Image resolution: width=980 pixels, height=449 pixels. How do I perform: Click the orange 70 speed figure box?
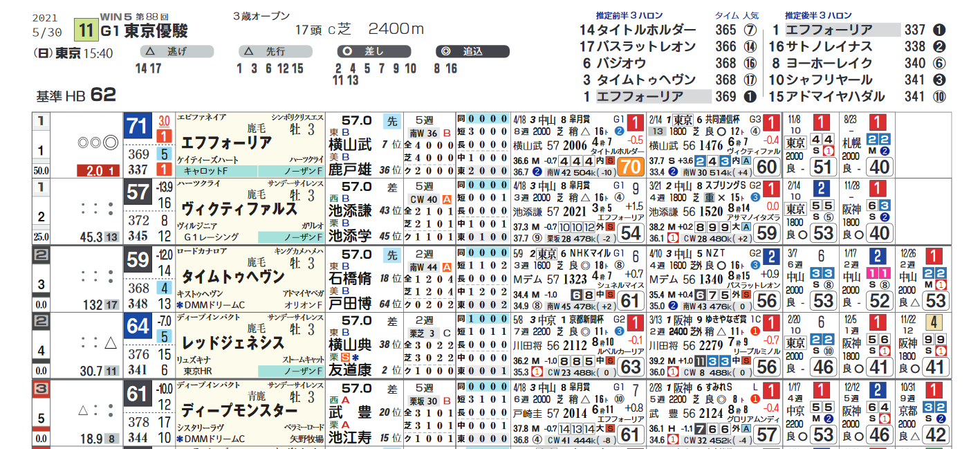[x=630, y=166]
